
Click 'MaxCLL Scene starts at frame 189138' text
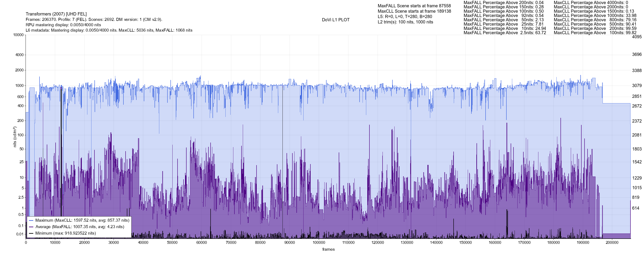(x=414, y=11)
